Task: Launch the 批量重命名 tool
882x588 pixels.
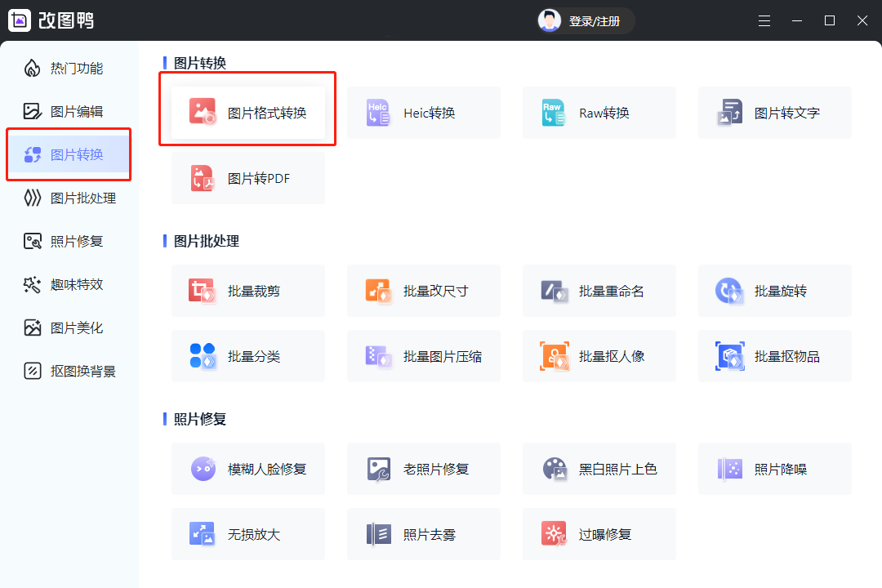Action: click(599, 291)
